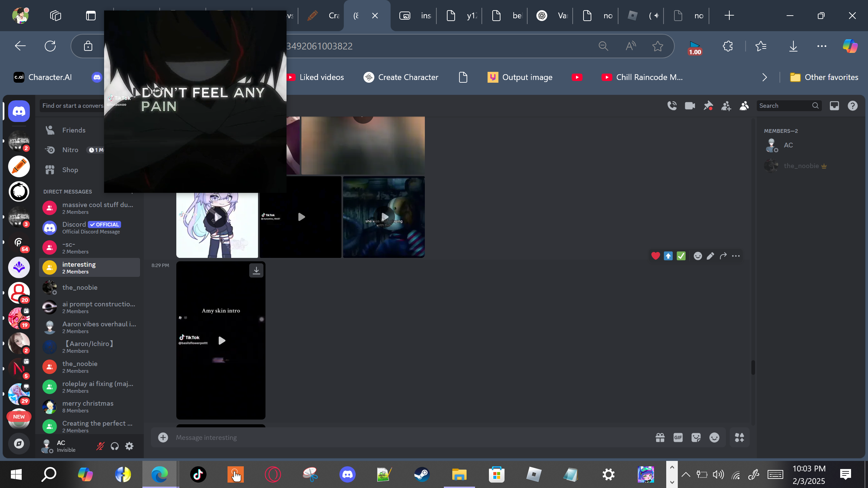
Task: Open Edge Settings and more menu
Action: coord(822,46)
